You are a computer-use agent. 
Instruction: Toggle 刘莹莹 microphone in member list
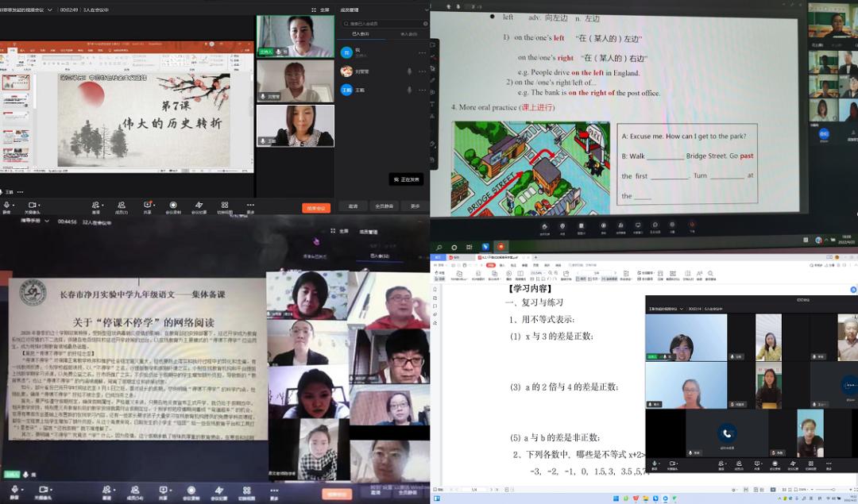pos(409,71)
